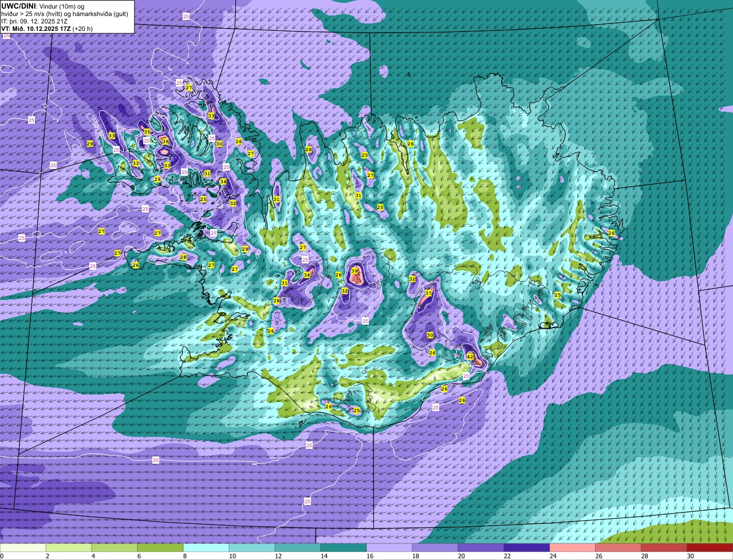
Task: Click the legend tick label '16'
Action: point(370,556)
